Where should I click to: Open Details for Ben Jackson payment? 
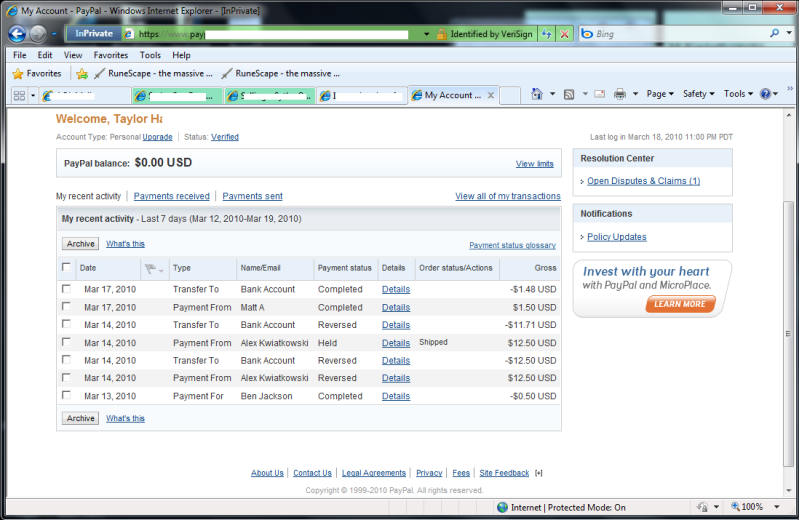tap(396, 396)
